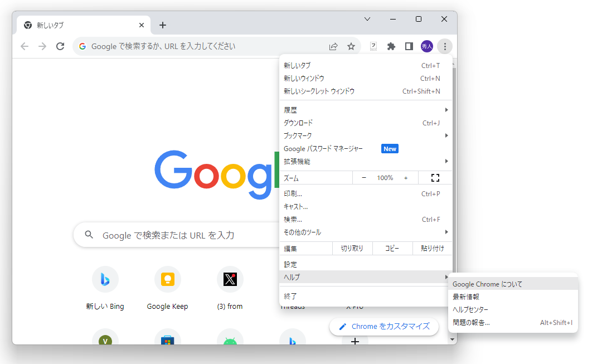Open the side panel icon
Screen dimensions: 602x364
click(409, 46)
